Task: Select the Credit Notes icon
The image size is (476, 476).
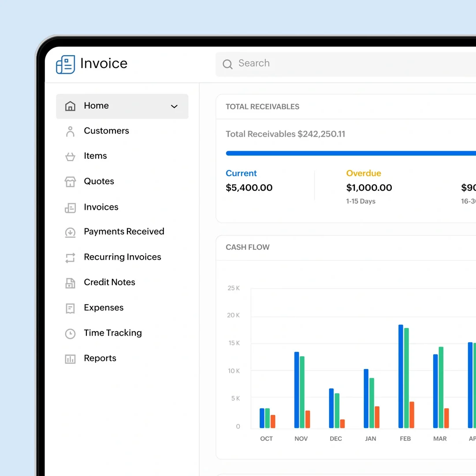Action: 71,283
